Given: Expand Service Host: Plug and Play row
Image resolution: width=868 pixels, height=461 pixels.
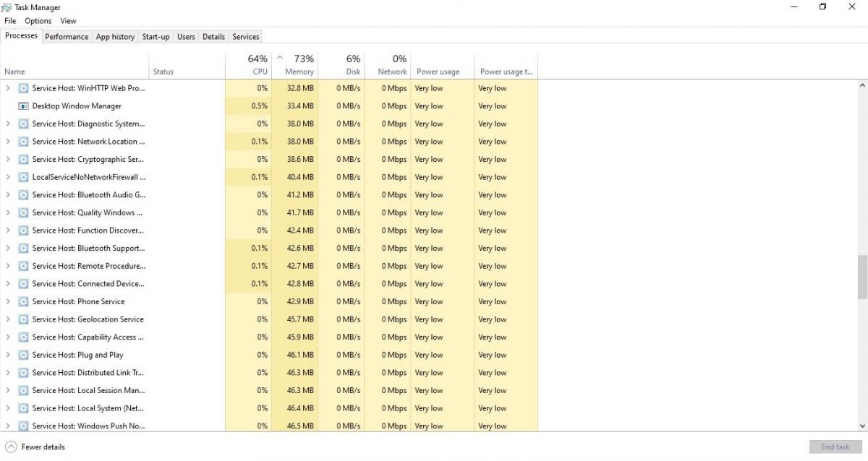Looking at the screenshot, I should (8, 355).
